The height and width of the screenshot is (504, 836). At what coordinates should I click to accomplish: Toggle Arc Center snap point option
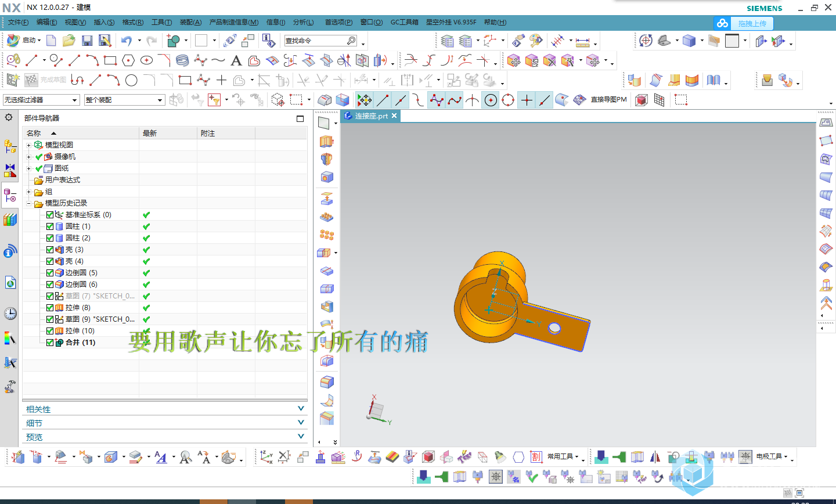pyautogui.click(x=491, y=100)
